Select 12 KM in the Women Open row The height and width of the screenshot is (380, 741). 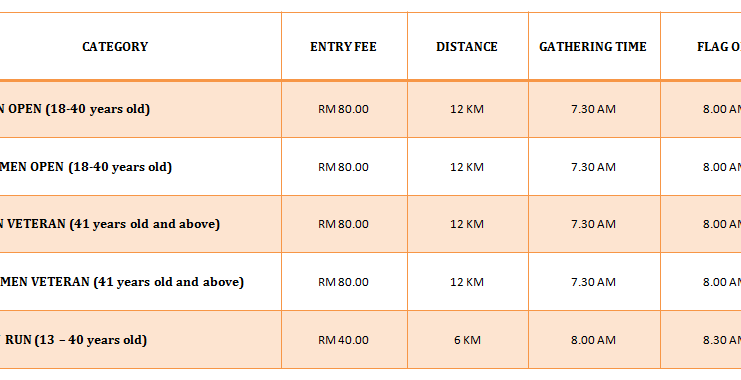coord(467,167)
